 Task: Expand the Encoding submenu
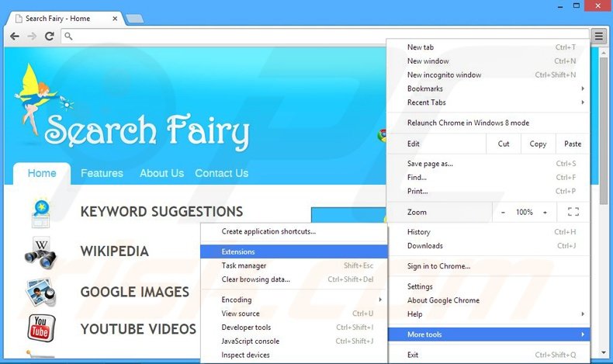click(x=293, y=300)
